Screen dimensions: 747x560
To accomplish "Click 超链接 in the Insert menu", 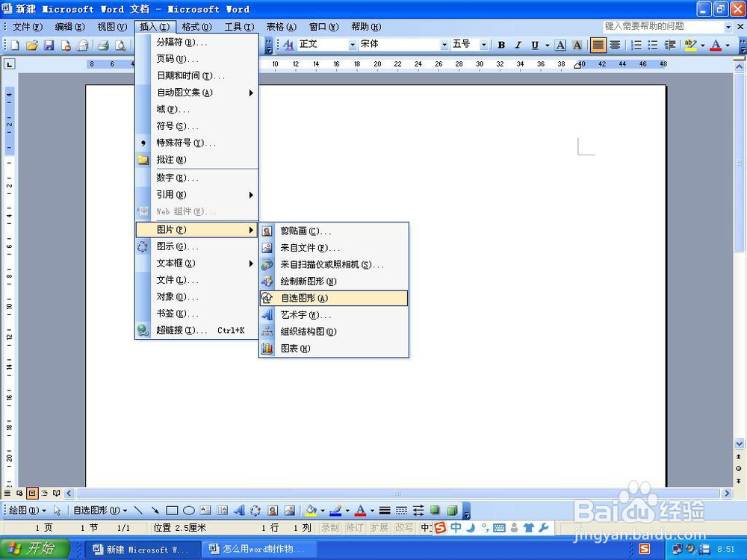I will coord(196,330).
